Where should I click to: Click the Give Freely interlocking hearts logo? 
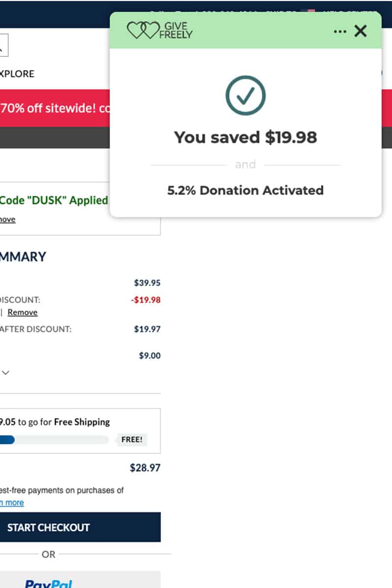[143, 31]
